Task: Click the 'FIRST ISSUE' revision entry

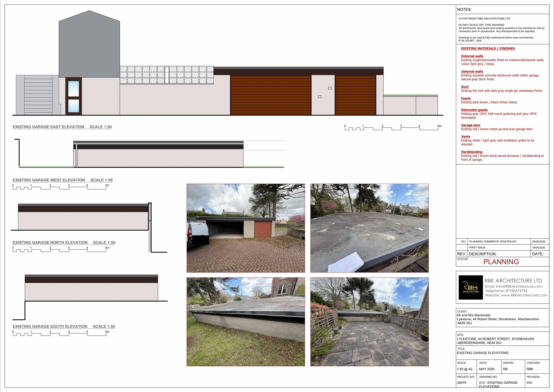Action: 477,248
